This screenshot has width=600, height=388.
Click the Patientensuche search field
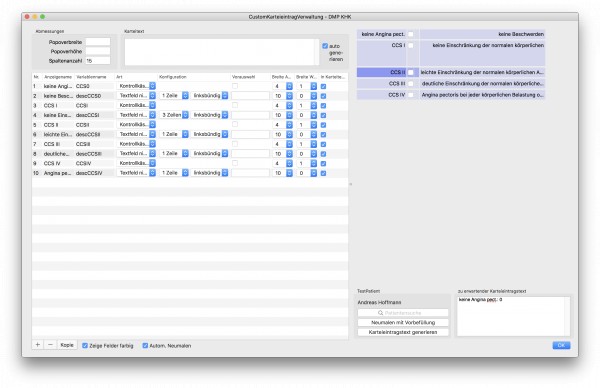click(403, 313)
